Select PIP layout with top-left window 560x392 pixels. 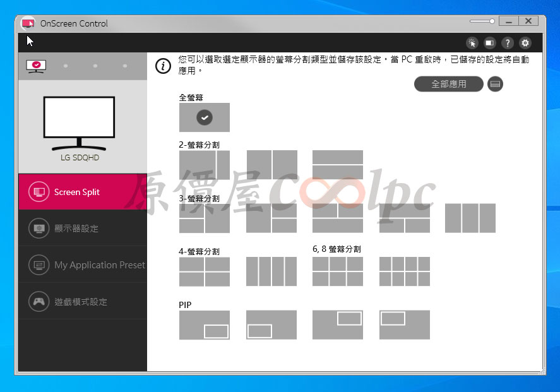pyautogui.click(x=405, y=325)
